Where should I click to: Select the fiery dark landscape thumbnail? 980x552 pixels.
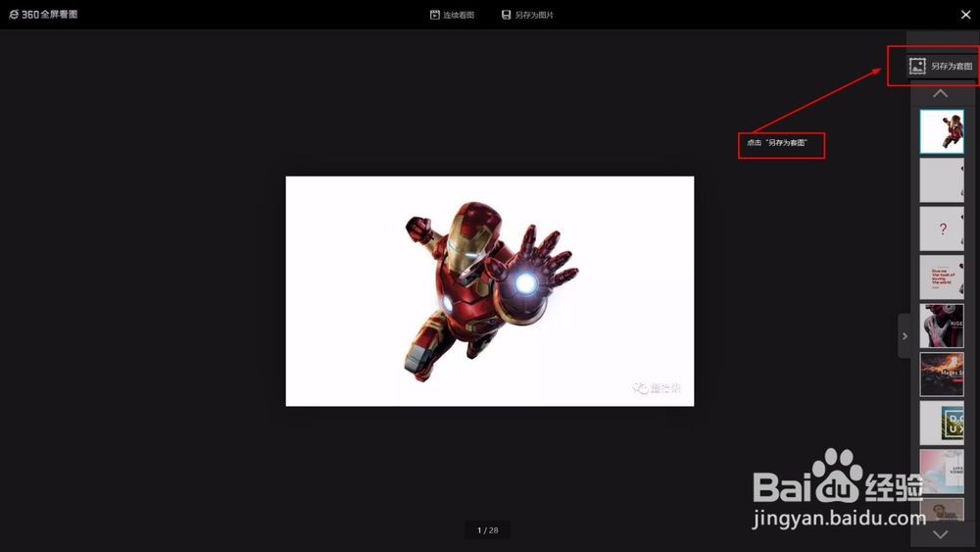[x=941, y=374]
